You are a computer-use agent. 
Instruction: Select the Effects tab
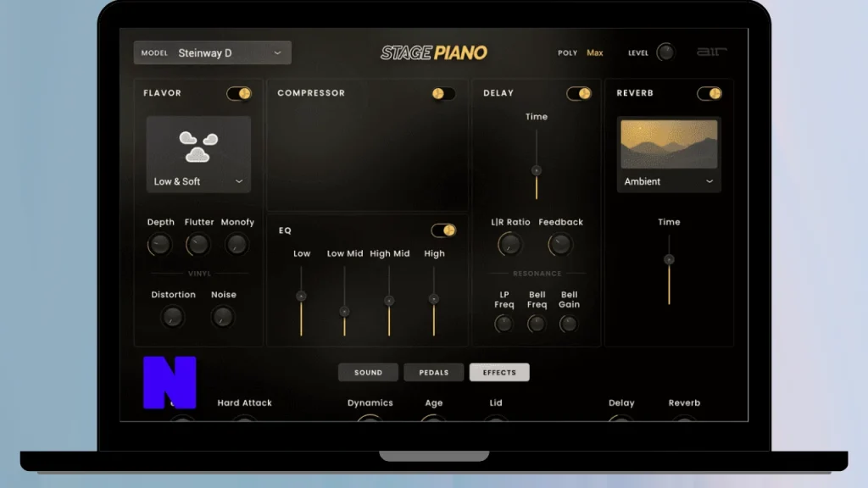click(x=499, y=373)
